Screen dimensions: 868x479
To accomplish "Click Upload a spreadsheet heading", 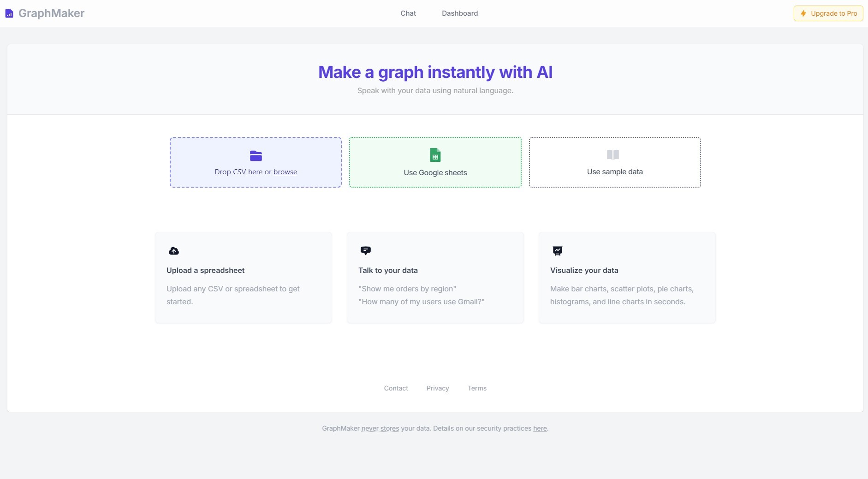I will pyautogui.click(x=206, y=271).
